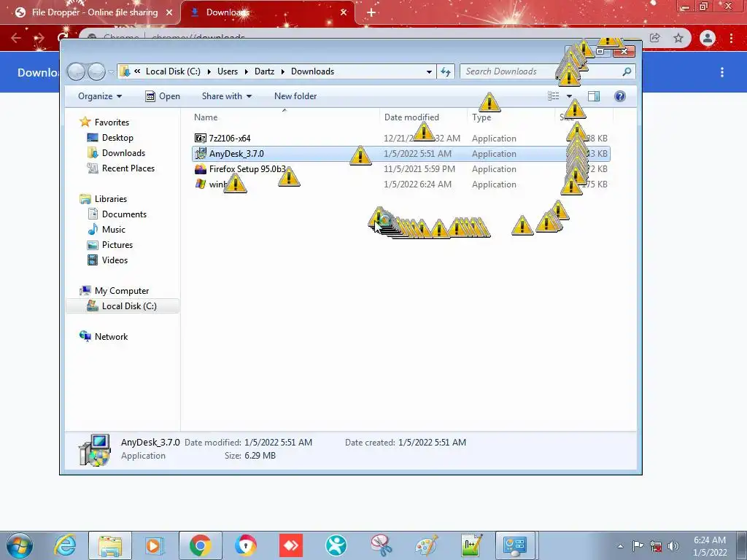Show hidden tray icons arrow

[620, 546]
